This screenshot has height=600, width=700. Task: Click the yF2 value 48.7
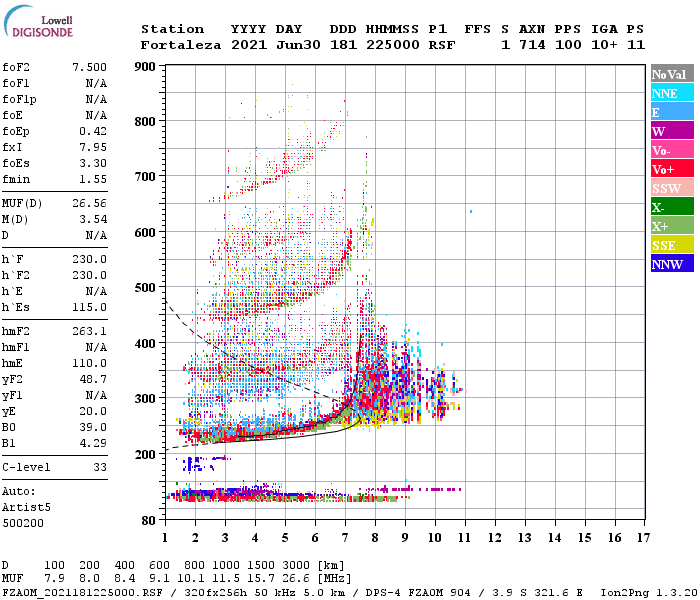click(93, 379)
